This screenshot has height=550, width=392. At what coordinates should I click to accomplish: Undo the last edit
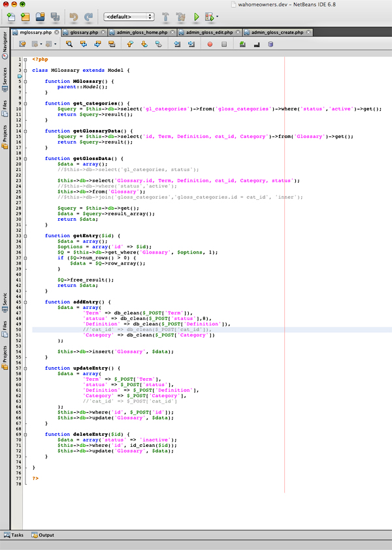(x=74, y=16)
